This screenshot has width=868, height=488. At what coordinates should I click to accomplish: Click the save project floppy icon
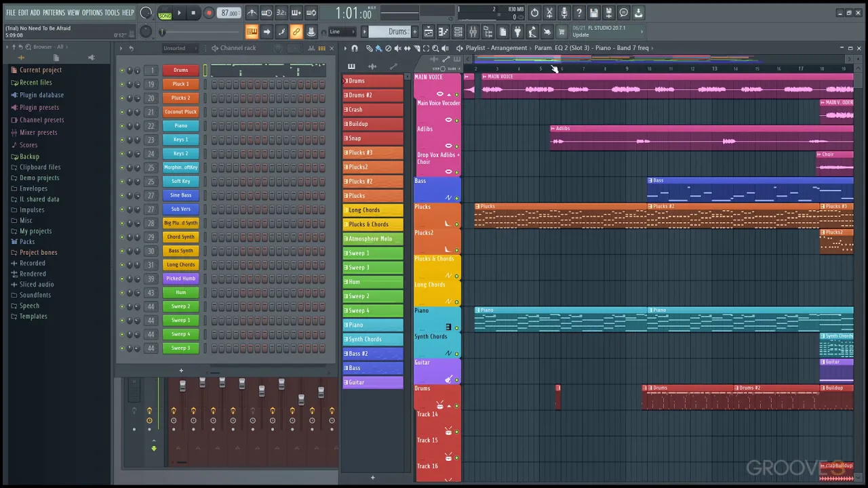pos(594,13)
